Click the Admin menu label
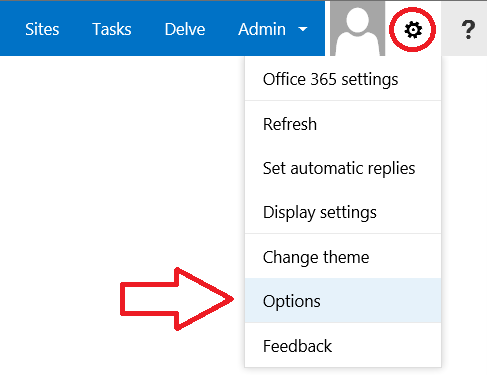This screenshot has height=375, width=487. 262,29
